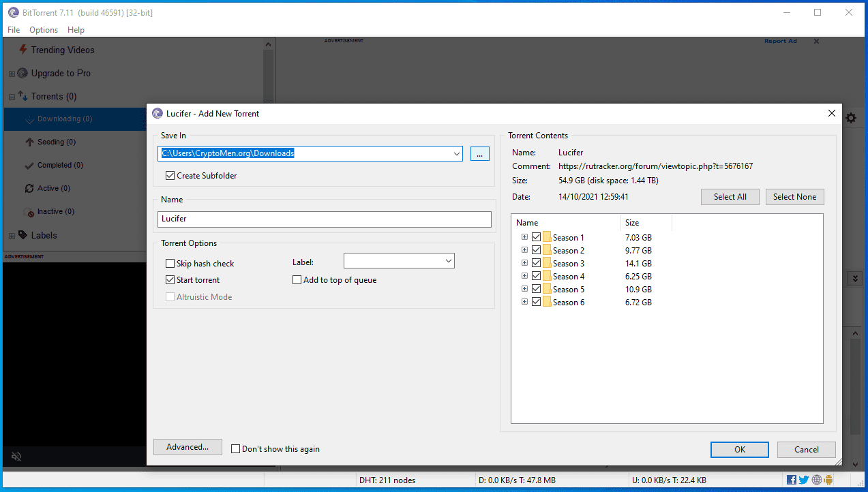Screen dimensions: 868x492
Task: Uncheck the Season 3 checkbox
Action: (536, 263)
